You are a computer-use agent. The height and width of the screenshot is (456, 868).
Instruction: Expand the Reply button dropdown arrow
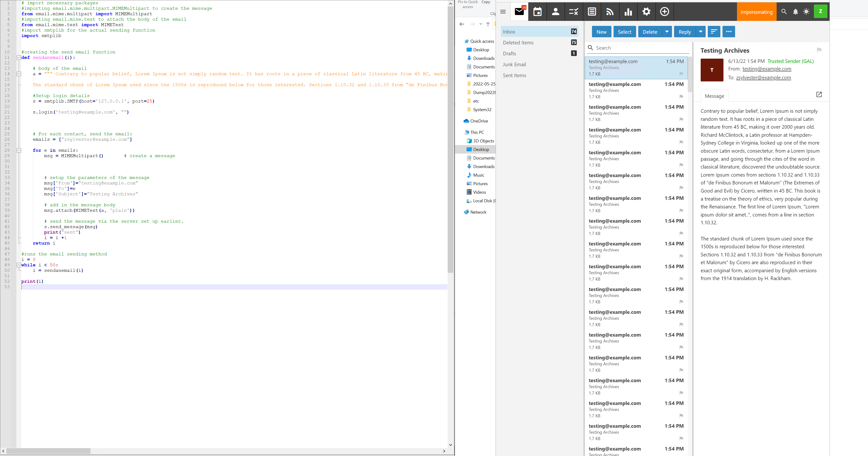[700, 32]
